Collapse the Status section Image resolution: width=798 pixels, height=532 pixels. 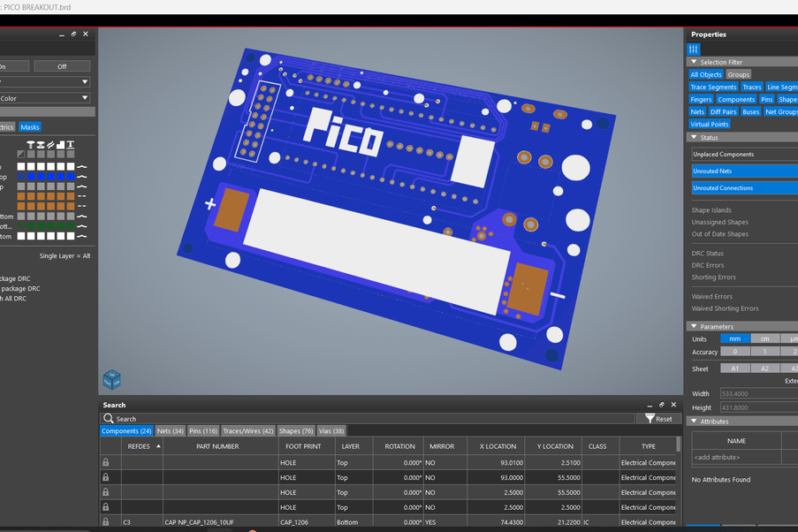coord(694,138)
